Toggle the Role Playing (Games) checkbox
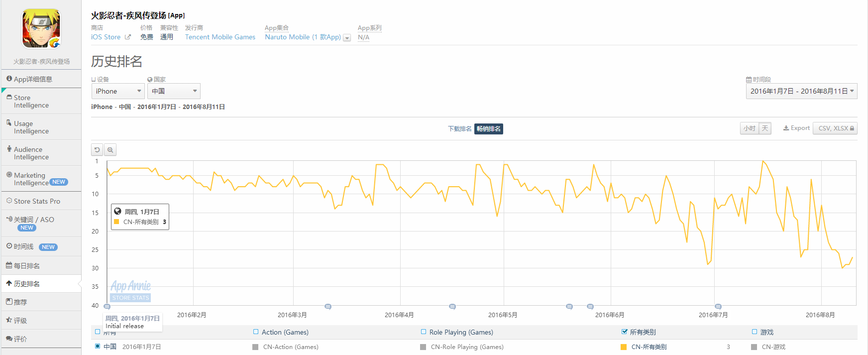Image resolution: width=868 pixels, height=355 pixels. (424, 332)
